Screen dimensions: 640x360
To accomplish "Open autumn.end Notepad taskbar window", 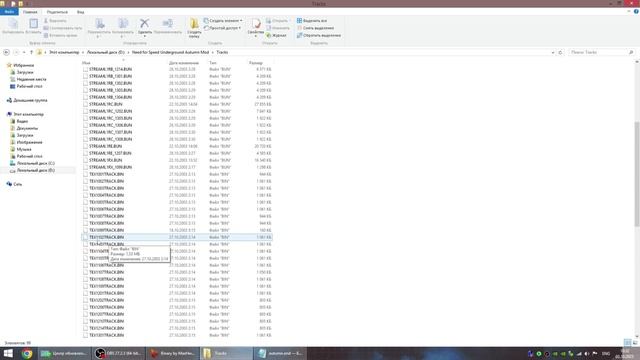I will 280,353.
